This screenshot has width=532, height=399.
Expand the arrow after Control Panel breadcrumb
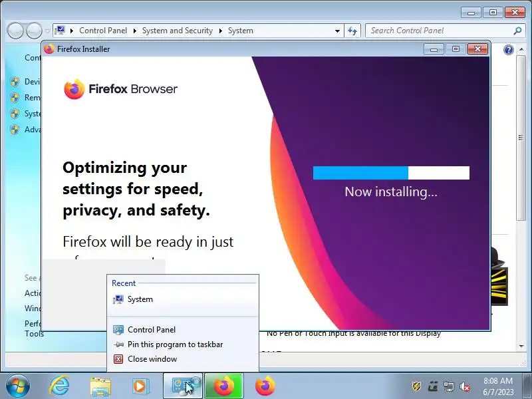tap(135, 31)
